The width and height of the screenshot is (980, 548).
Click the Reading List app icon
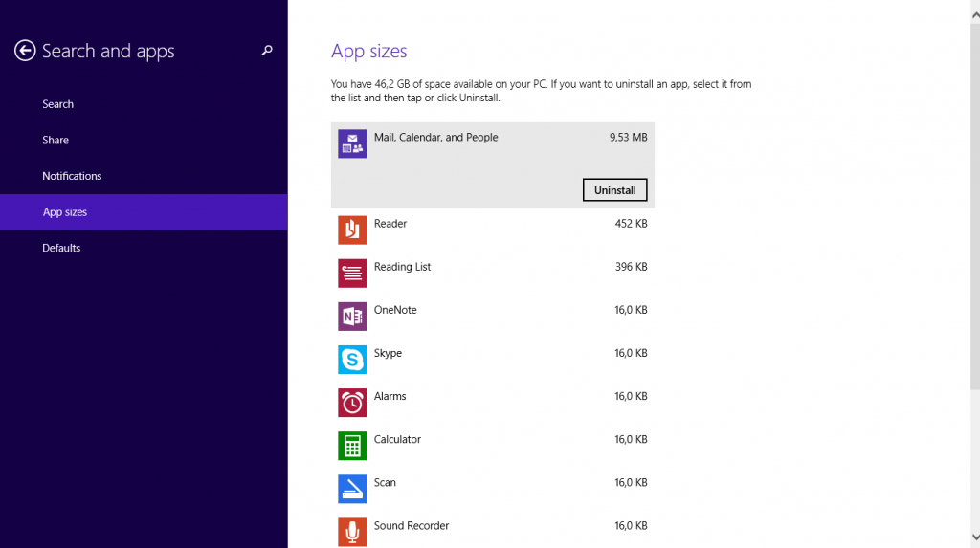coord(352,274)
